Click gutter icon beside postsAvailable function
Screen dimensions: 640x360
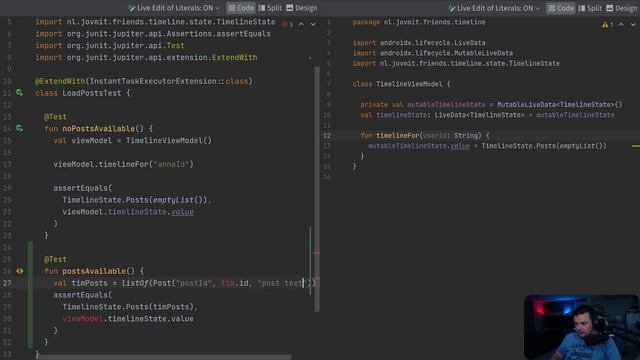click(19, 271)
